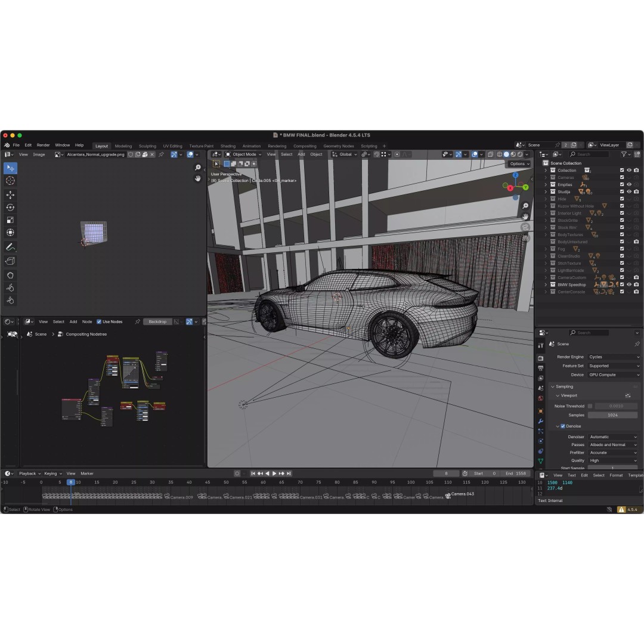Hide Studija collection in viewport

click(629, 192)
